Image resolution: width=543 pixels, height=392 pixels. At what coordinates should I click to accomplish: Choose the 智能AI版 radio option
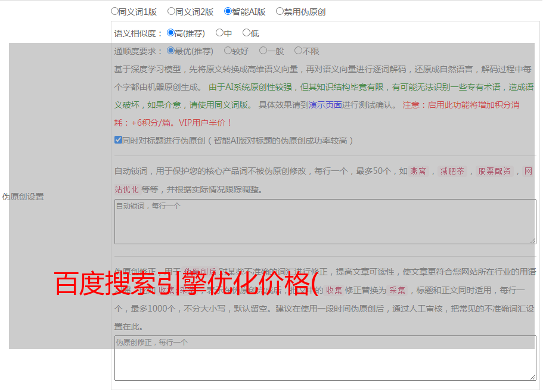(x=228, y=11)
